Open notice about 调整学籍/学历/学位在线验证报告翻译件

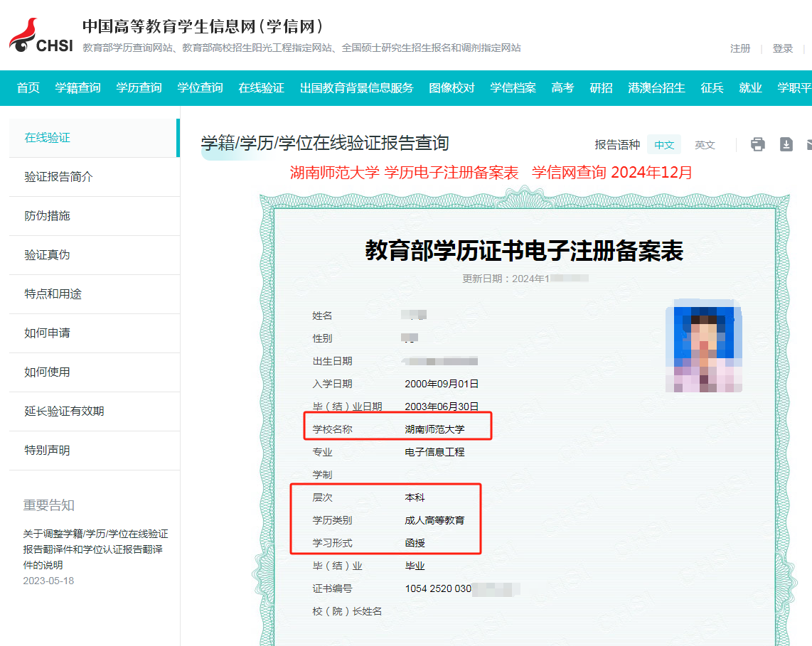pos(95,549)
